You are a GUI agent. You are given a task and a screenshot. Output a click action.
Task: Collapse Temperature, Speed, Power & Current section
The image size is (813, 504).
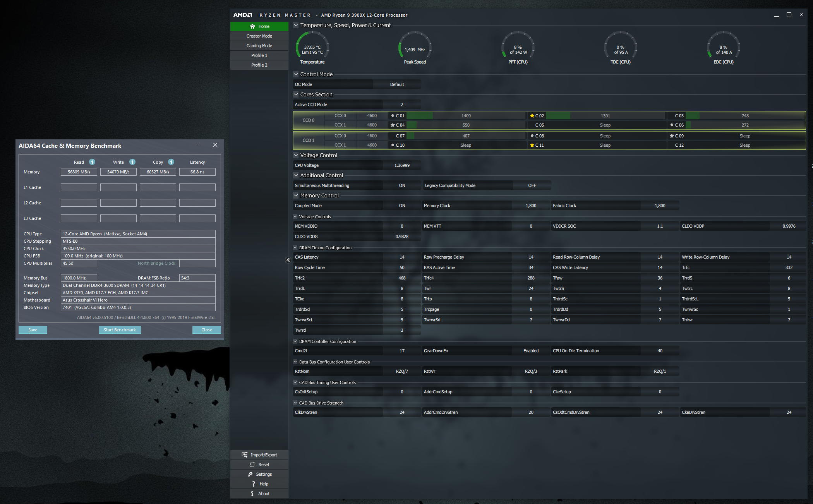(x=296, y=25)
